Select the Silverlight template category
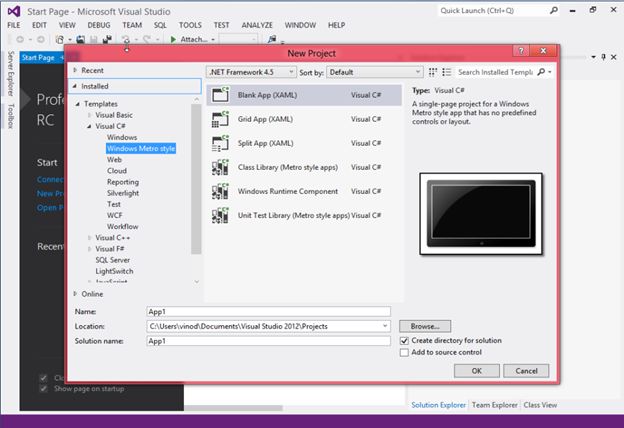This screenshot has height=428, width=624. [x=123, y=193]
